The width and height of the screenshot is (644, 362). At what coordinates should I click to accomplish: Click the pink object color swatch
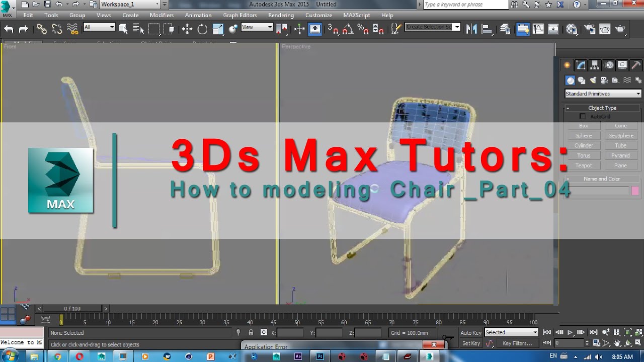(x=635, y=191)
